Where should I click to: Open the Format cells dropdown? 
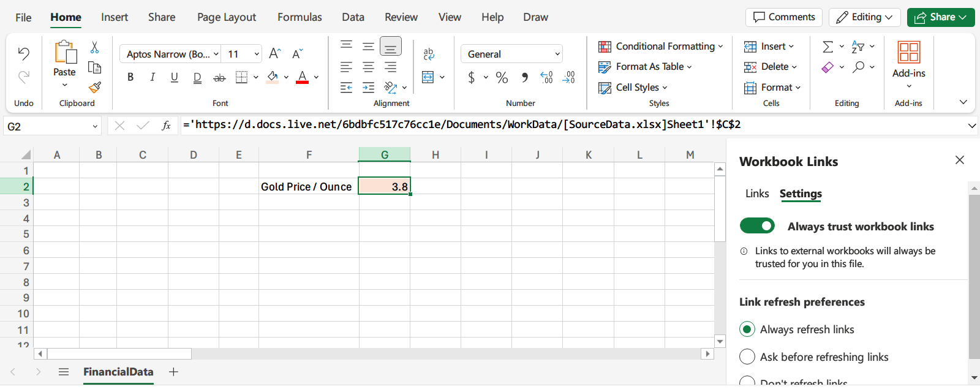798,88
